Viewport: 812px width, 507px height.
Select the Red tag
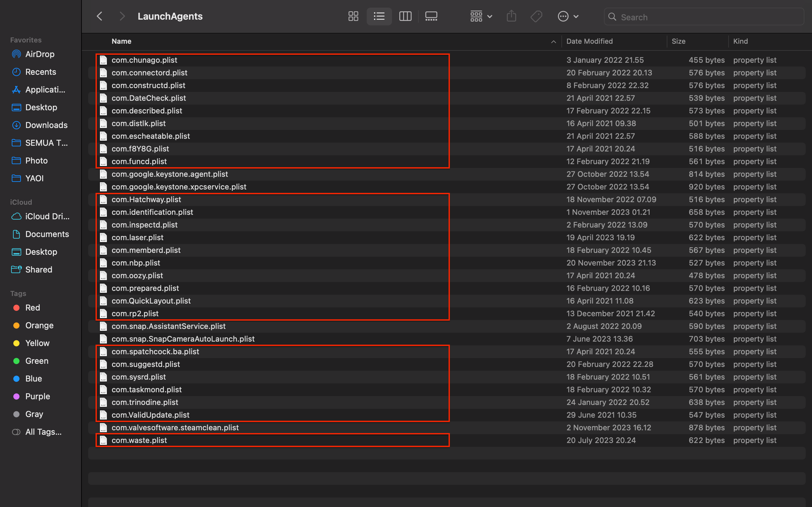coord(33,307)
